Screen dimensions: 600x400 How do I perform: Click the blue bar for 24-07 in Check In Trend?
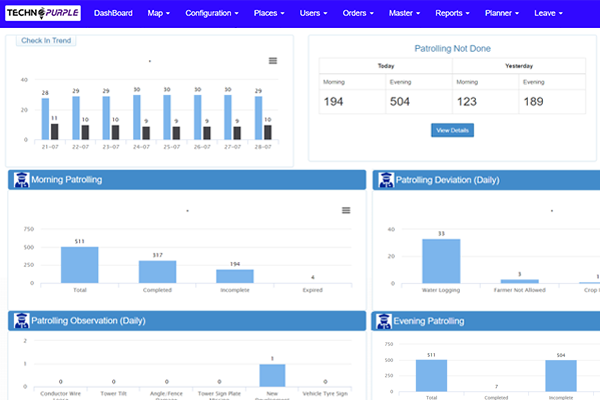click(x=137, y=117)
